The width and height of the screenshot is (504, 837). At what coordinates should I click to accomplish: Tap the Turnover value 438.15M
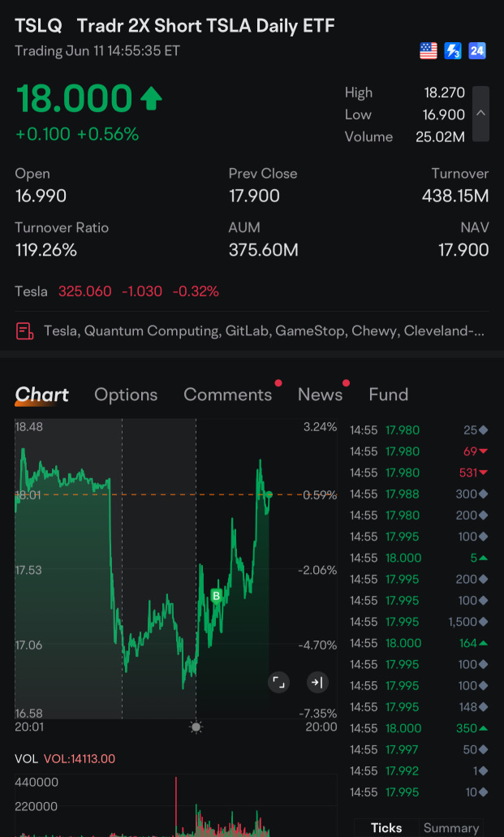[x=454, y=196]
